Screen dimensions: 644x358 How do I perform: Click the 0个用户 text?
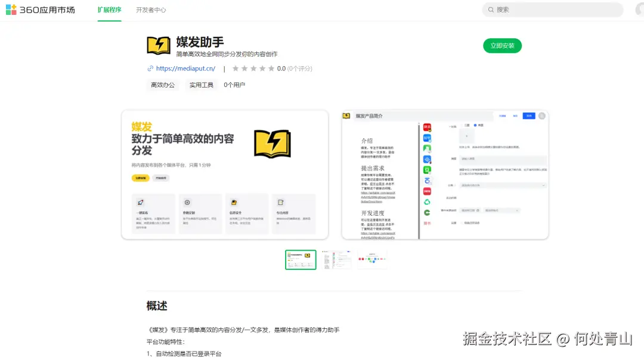tap(234, 85)
